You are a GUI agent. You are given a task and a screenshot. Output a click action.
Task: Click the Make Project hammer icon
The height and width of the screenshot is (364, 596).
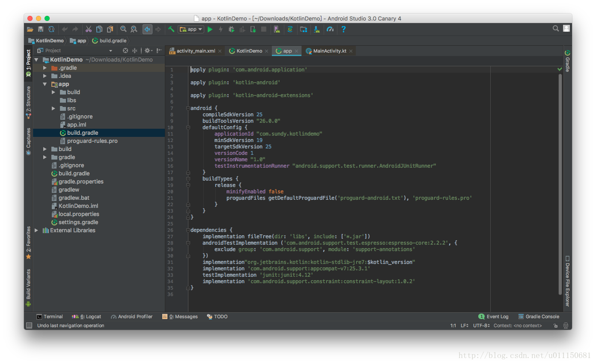point(171,29)
